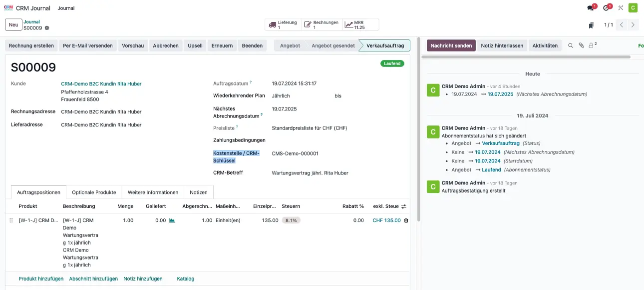Click the debug tools wrench icon
The height and width of the screenshot is (290, 644).
(x=621, y=8)
